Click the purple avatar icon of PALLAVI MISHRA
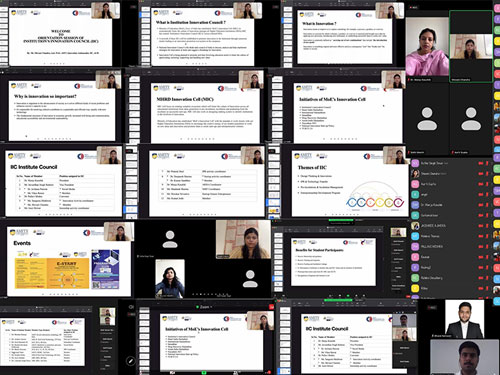Viewport: 500px width, 375px height. 415,247
